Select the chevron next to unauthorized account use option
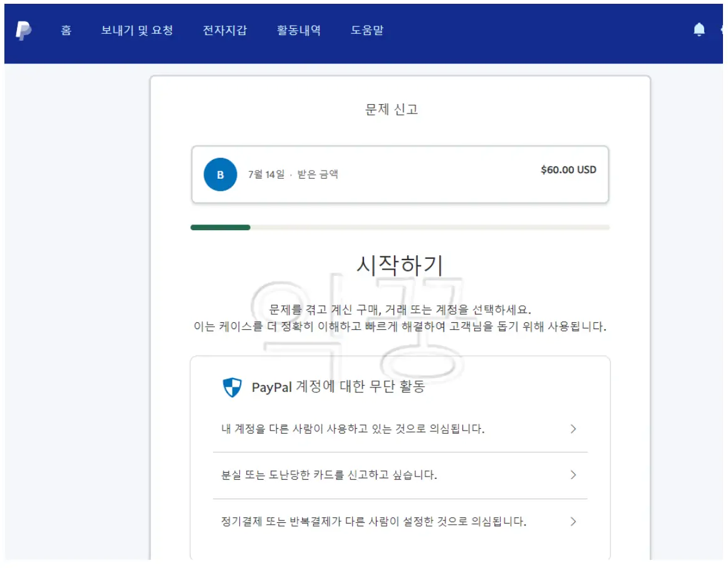 pyautogui.click(x=573, y=429)
